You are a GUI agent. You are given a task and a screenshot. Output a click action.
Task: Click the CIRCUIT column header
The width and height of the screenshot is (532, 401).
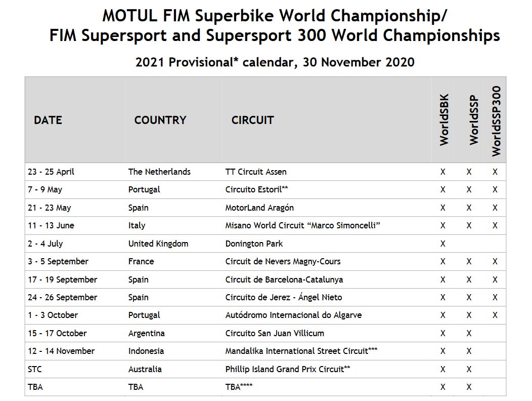click(252, 120)
